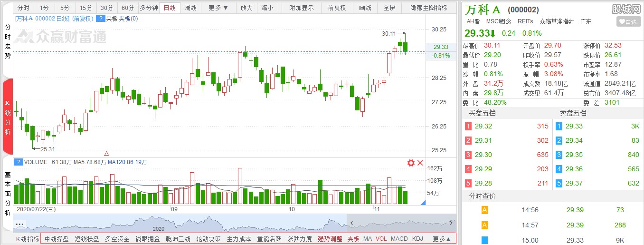Select the 5分 period
The height and width of the screenshot is (245, 644).
65,8
